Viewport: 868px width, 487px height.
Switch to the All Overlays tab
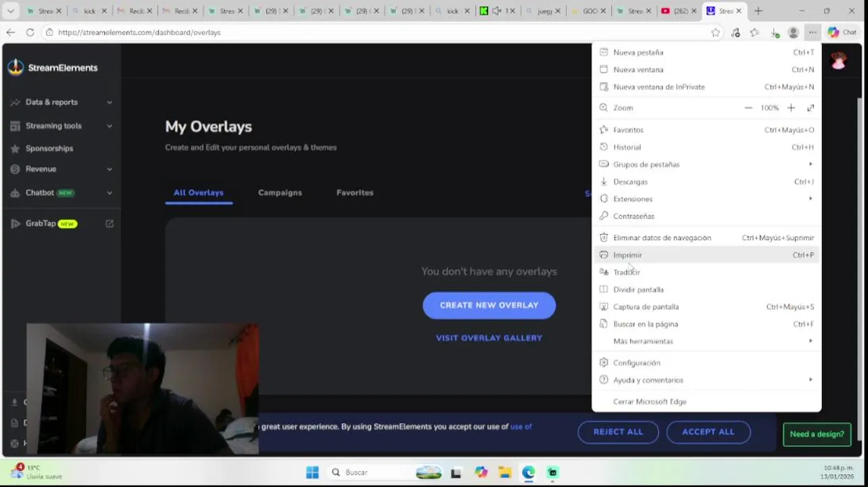(198, 193)
